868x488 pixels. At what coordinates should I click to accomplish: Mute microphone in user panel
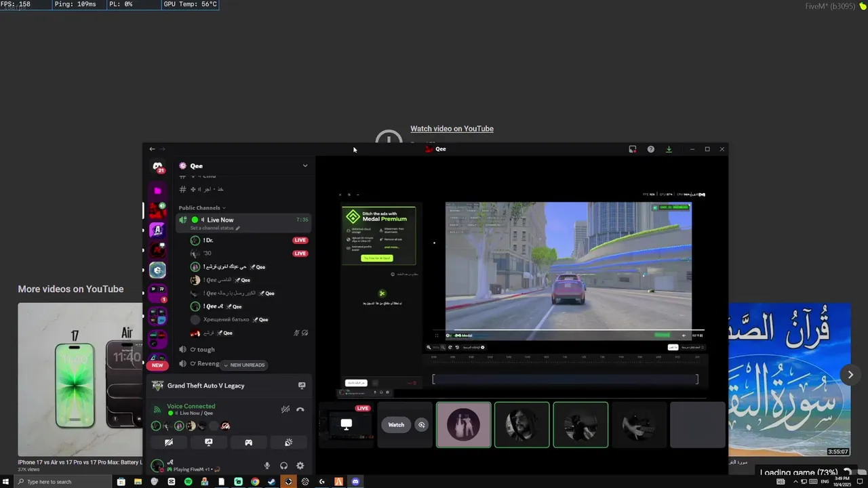[x=267, y=466]
